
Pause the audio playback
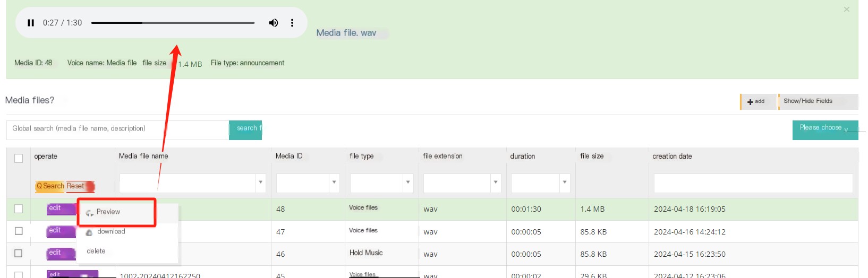pos(31,23)
